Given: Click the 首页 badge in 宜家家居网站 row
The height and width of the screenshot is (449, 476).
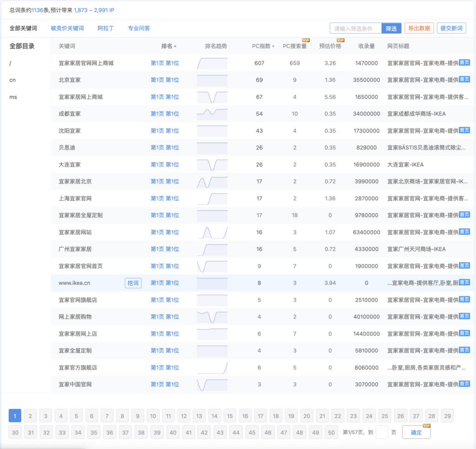Looking at the screenshot, I should click(x=464, y=231).
